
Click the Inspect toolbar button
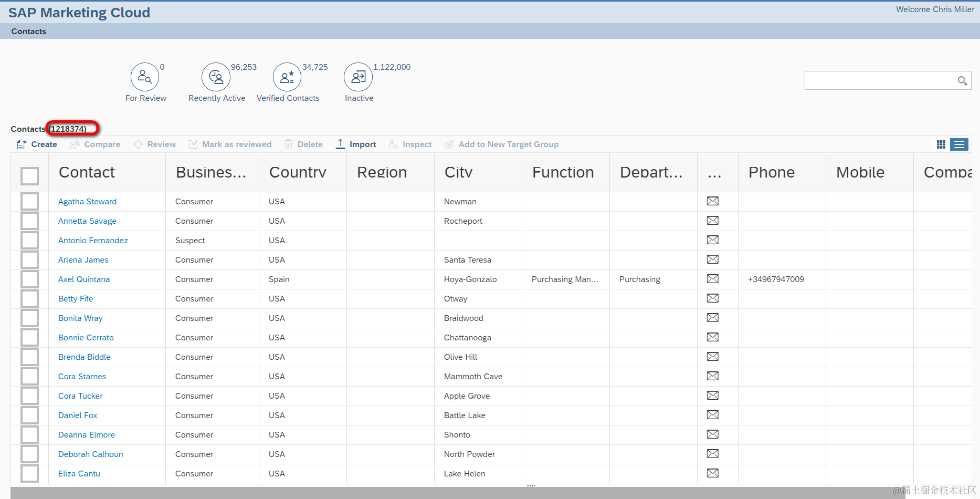[410, 144]
